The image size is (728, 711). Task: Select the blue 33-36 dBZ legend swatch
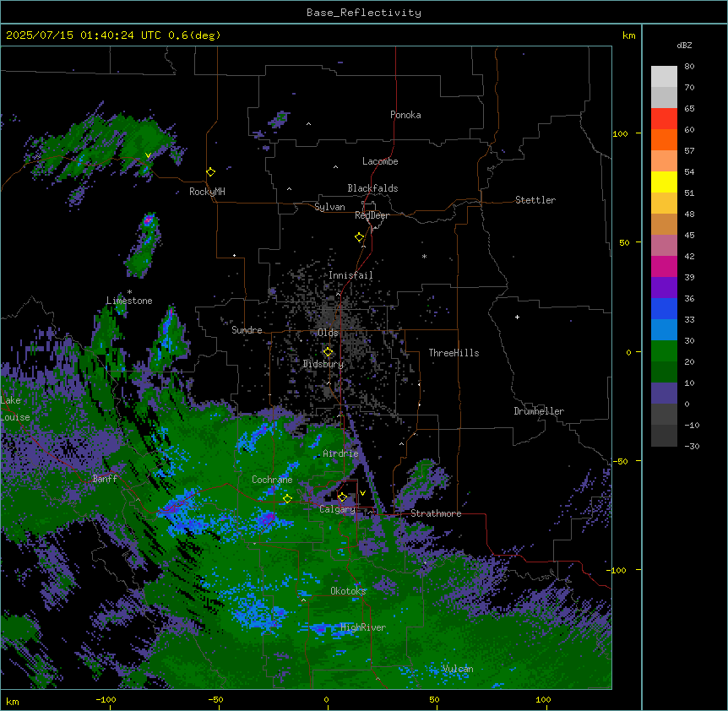click(664, 308)
